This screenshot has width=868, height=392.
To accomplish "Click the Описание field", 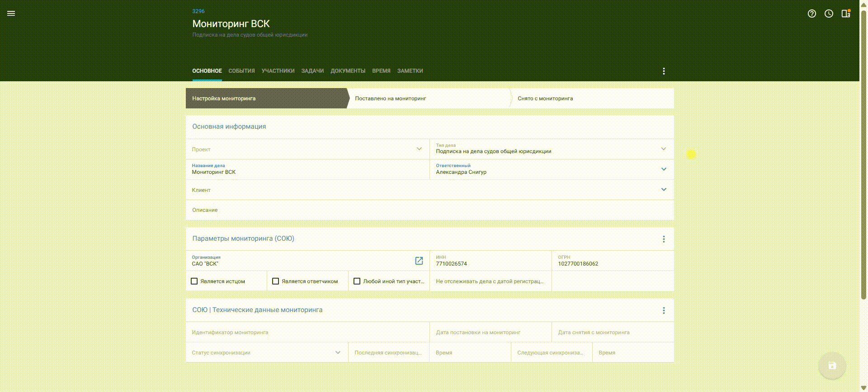I will pos(430,210).
